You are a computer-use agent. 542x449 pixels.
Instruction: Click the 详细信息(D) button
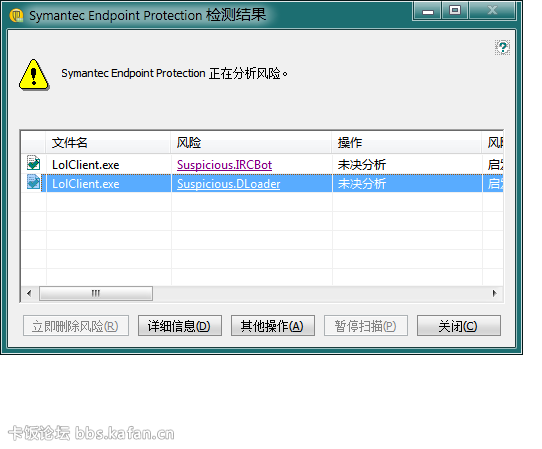coord(180,326)
